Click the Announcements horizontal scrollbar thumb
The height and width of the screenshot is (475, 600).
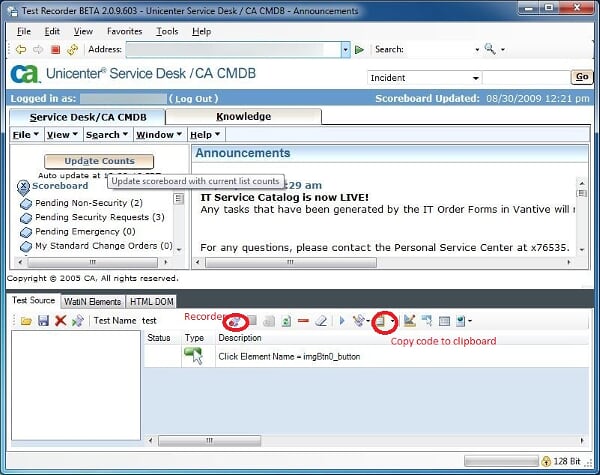[x=291, y=263]
